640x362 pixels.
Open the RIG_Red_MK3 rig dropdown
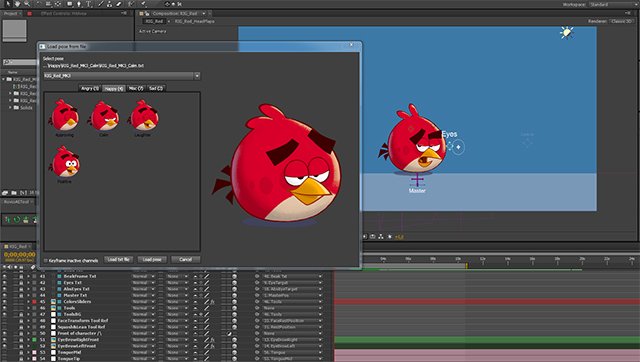pyautogui.click(x=122, y=76)
